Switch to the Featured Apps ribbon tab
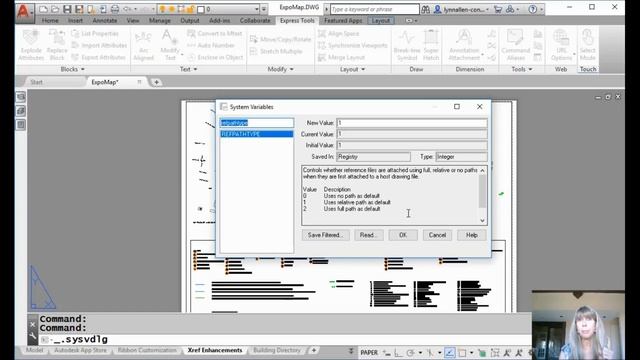The height and width of the screenshot is (360, 640). (343, 20)
